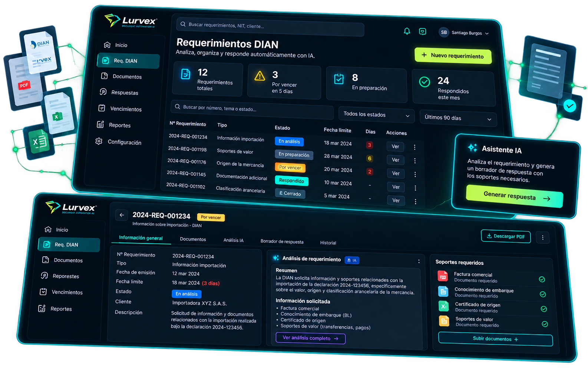Open Inicio in the top panel sidebar
The image size is (588, 368).
[116, 45]
